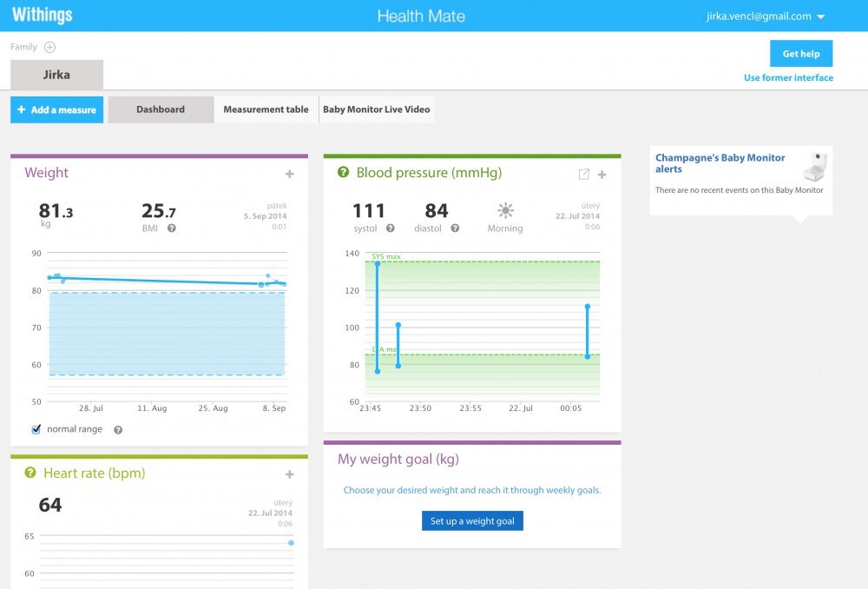Click the systol help question mark icon

pos(391,228)
